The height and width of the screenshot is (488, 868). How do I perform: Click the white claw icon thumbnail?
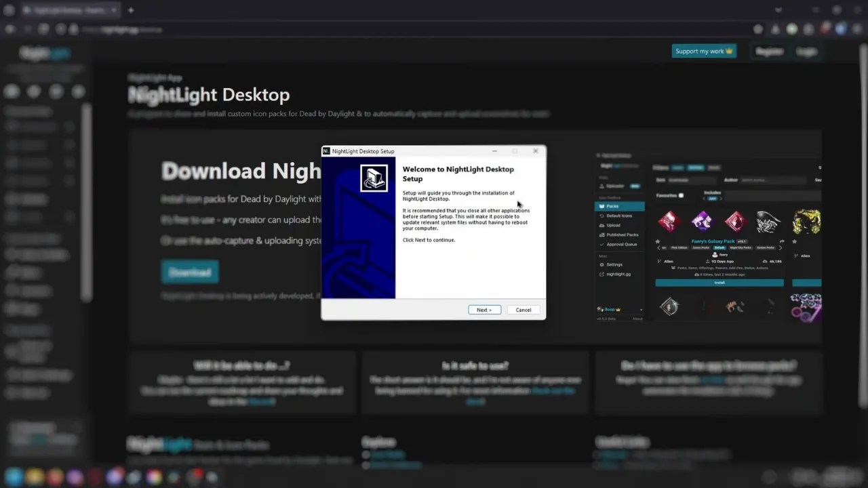[x=768, y=221]
